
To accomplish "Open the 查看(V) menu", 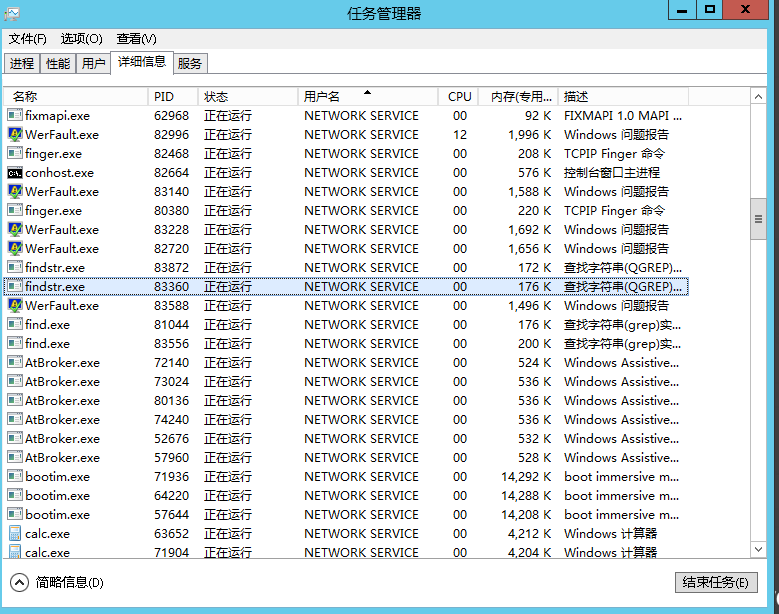I will coord(136,39).
